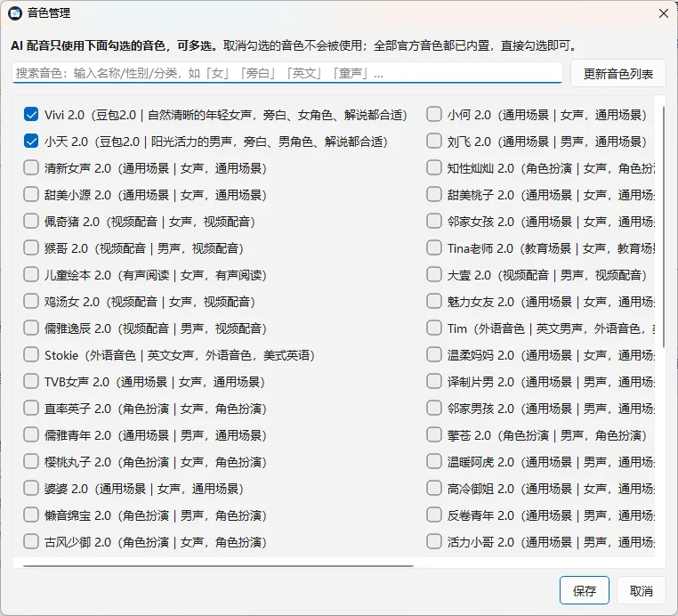Viewport: 678px width, 616px height.
Task: Tick the 刘飞 2.0 checkbox
Action: click(x=433, y=142)
